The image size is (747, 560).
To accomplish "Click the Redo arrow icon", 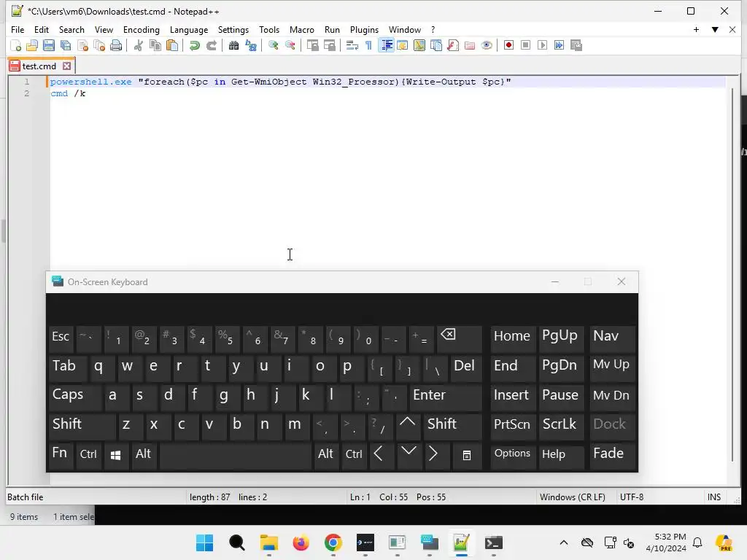I will click(x=211, y=45).
